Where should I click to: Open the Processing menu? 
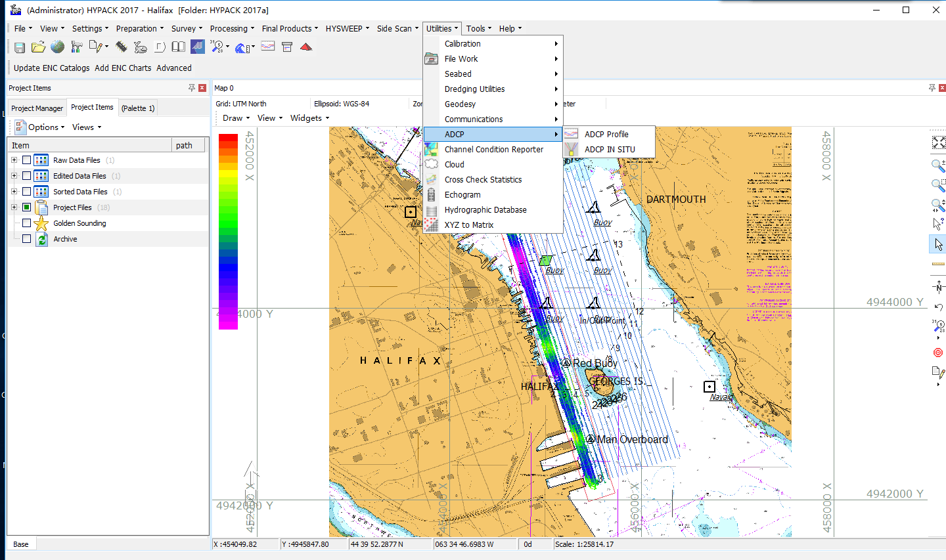tap(232, 29)
